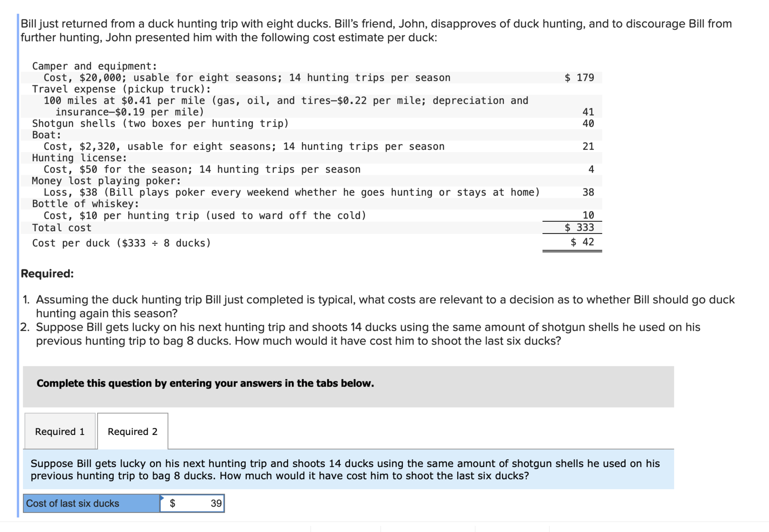Switch to the Required 1 tab

pyautogui.click(x=60, y=431)
